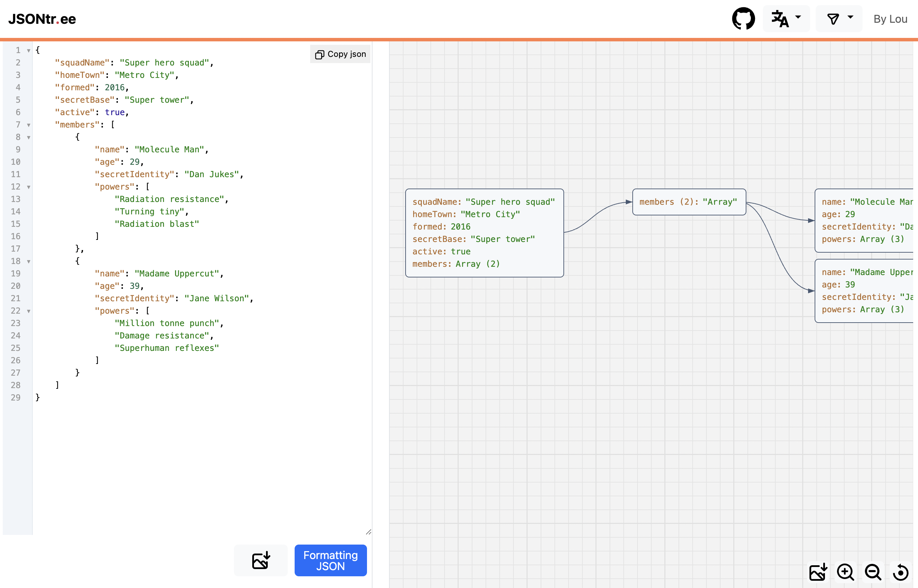Click the "Super hero squad" value in editor

pyautogui.click(x=164, y=63)
